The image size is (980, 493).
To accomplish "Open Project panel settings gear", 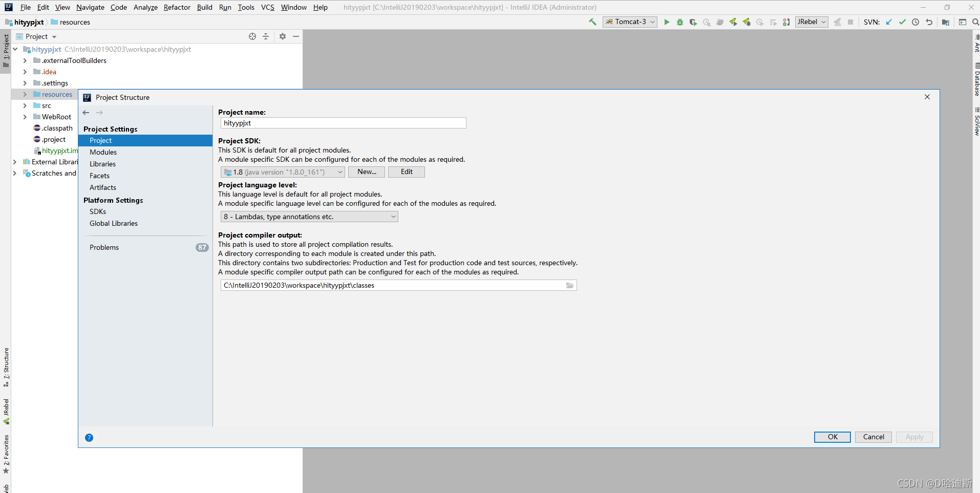I will 283,36.
